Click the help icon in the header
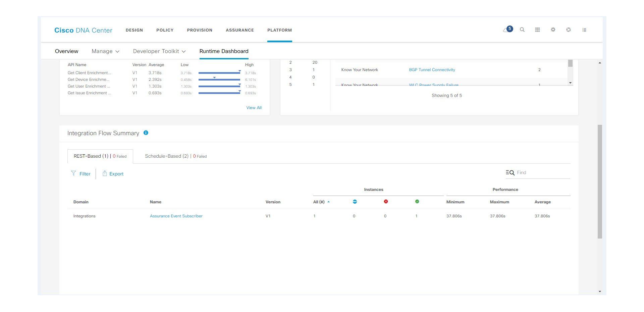This screenshot has width=644, height=312. tap(568, 30)
